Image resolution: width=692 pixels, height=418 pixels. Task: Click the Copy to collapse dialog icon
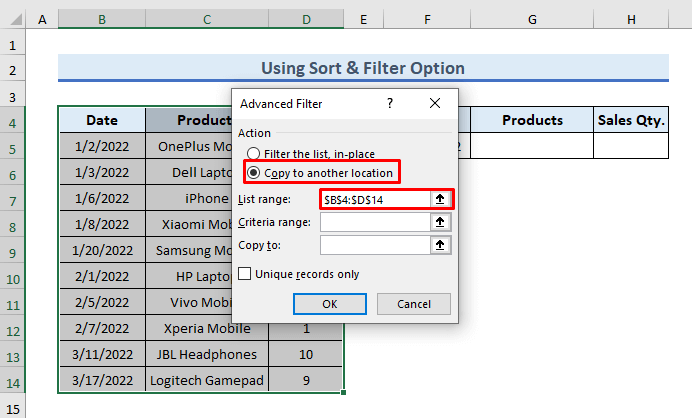(439, 245)
